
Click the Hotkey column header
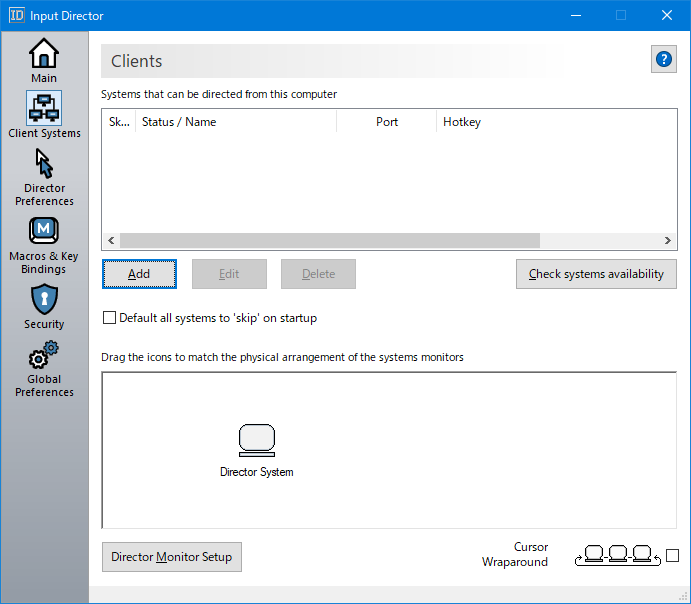(x=462, y=122)
